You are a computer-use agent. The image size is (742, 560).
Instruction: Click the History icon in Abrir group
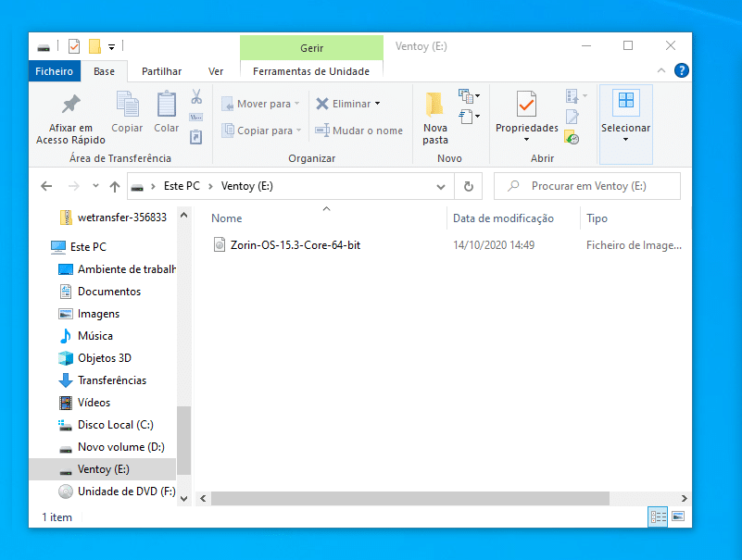[572, 137]
